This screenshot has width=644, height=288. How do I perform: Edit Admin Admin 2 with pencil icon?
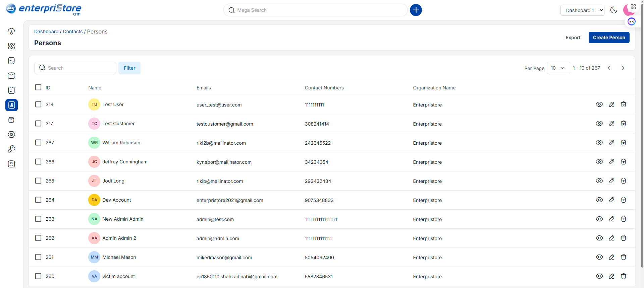(x=611, y=238)
